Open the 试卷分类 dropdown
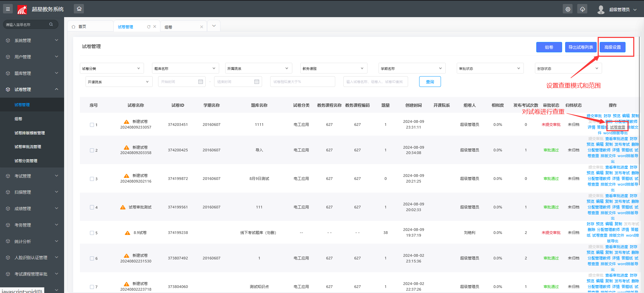Image resolution: width=644 pixels, height=293 pixels. point(112,68)
